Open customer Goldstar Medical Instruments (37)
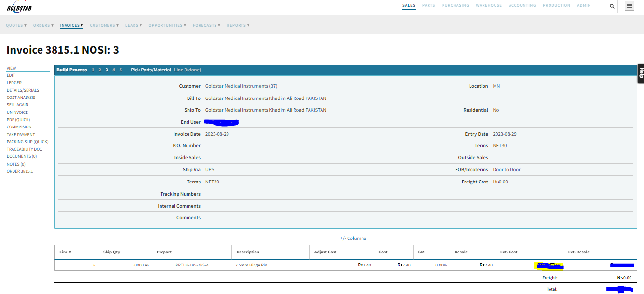The height and width of the screenshot is (294, 644). click(241, 86)
